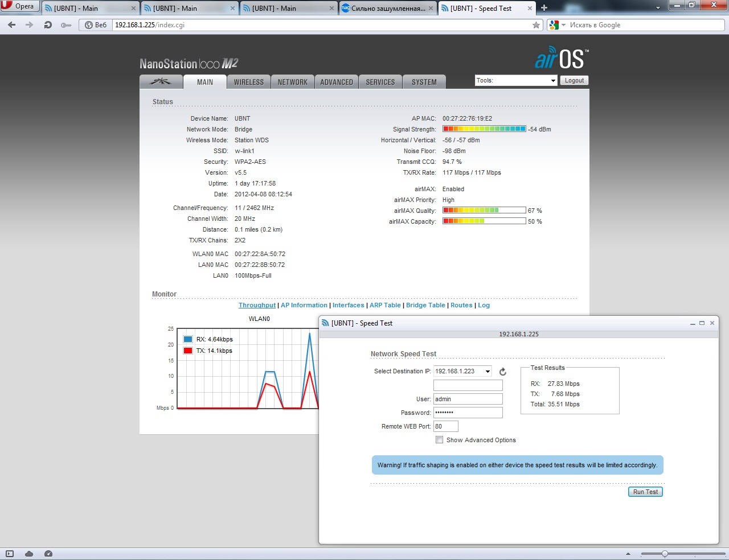The width and height of the screenshot is (729, 560).
Task: Click the Logout button
Action: [574, 80]
